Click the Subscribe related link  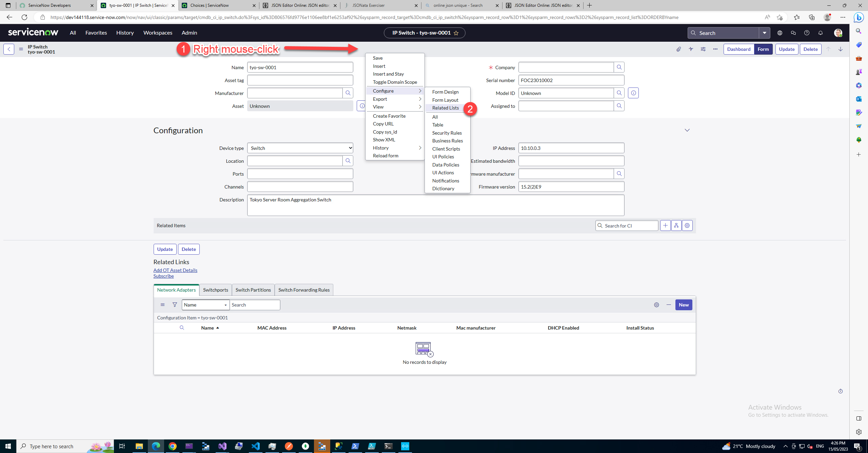tap(163, 276)
